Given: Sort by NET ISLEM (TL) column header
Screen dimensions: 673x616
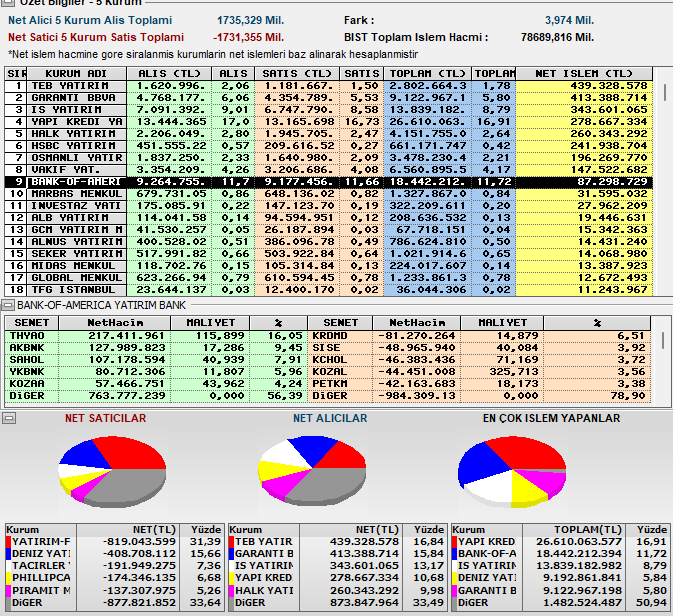Looking at the screenshot, I should point(584,73).
